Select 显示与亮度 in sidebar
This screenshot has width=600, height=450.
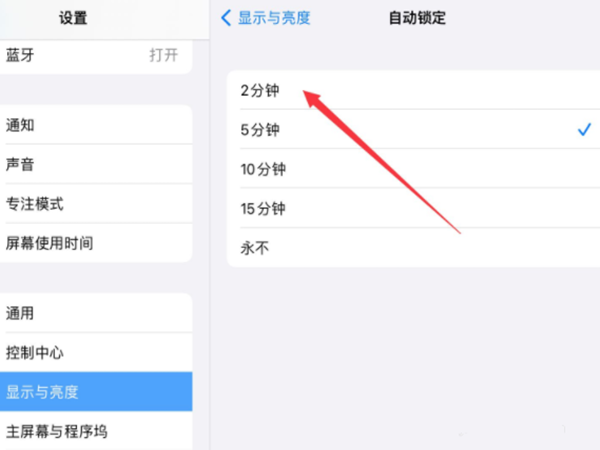pos(96,392)
